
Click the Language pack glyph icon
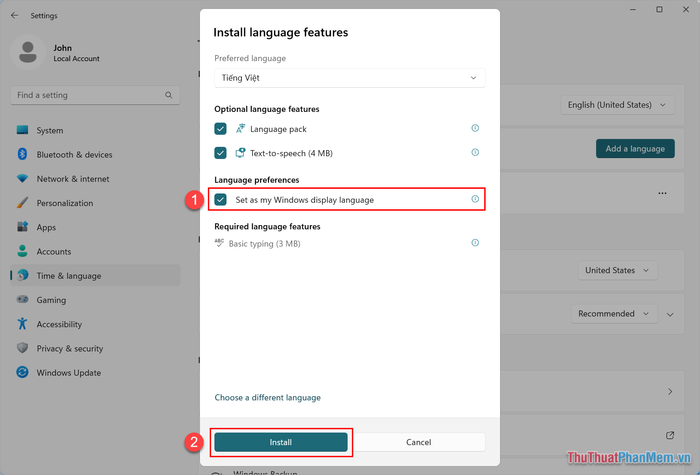(240, 129)
